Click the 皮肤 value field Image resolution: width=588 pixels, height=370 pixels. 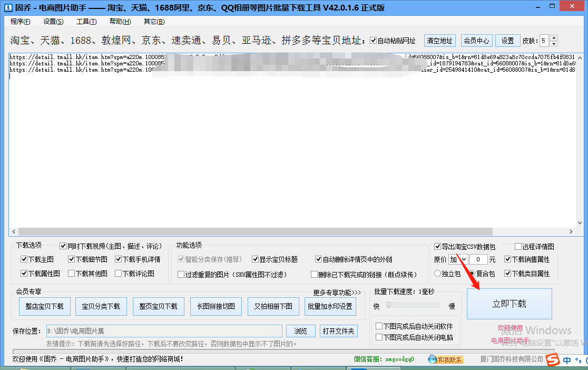coord(544,41)
